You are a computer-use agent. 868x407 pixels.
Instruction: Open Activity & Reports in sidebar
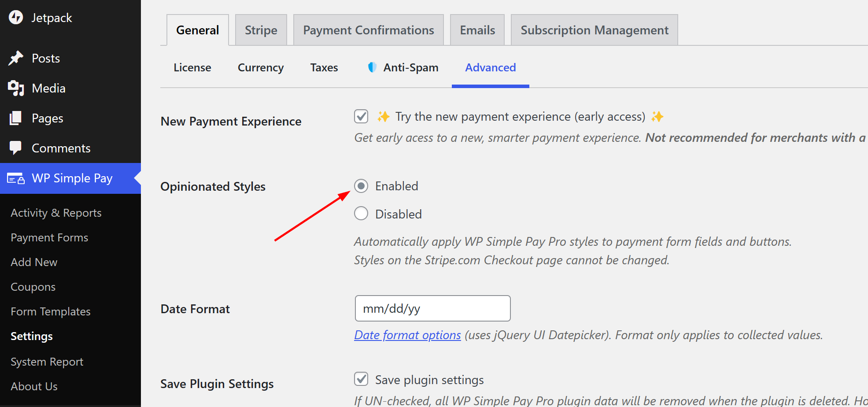coord(56,213)
